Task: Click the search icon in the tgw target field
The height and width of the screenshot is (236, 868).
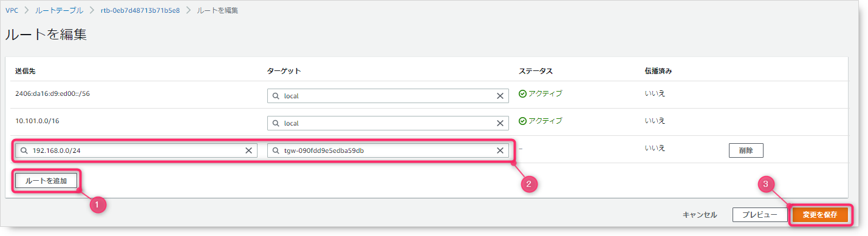Action: pos(276,150)
